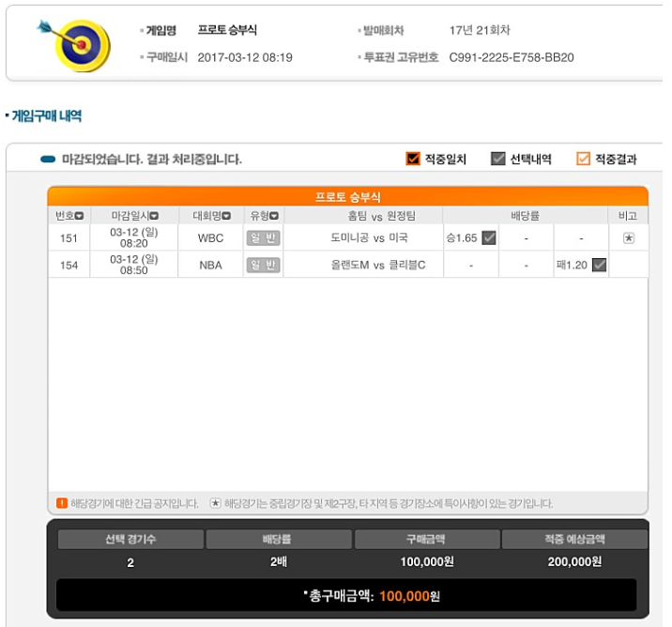Expand the 번호 column sort dropdown
Viewport: 672px width, 627px height.
click(x=79, y=216)
